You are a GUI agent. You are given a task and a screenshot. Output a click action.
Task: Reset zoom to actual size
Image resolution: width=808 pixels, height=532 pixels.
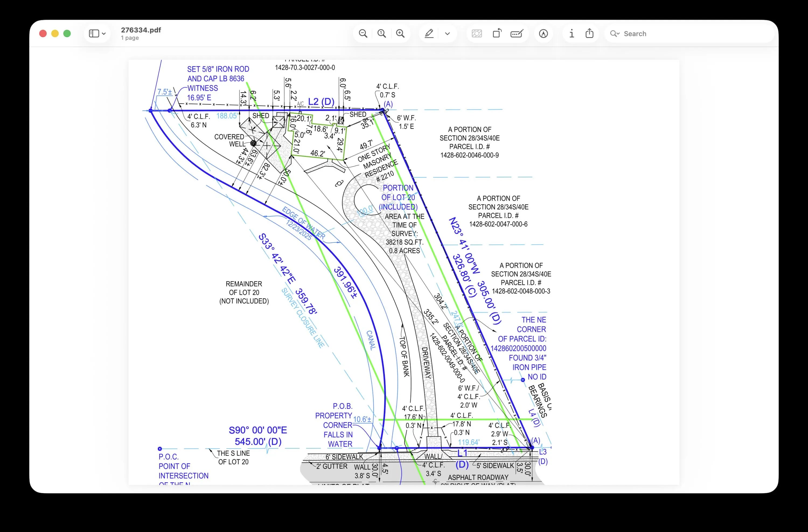pos(382,34)
